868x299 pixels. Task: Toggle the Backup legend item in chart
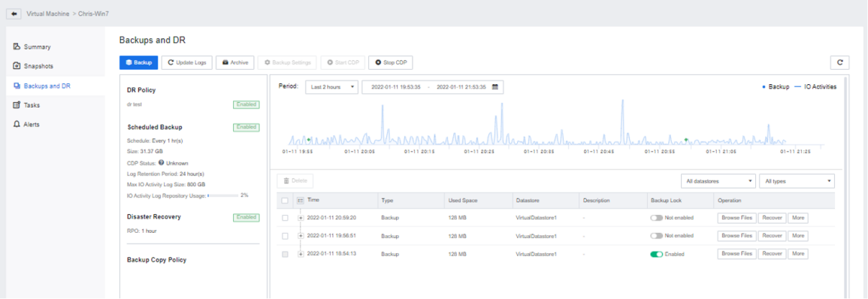pos(776,87)
